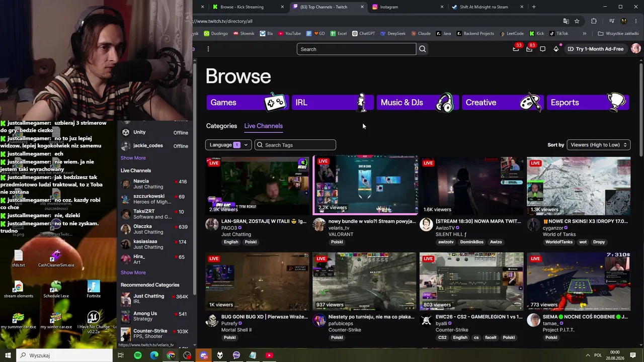The height and width of the screenshot is (362, 644).
Task: Browse the Music & DJs category banner
Action: (418, 102)
